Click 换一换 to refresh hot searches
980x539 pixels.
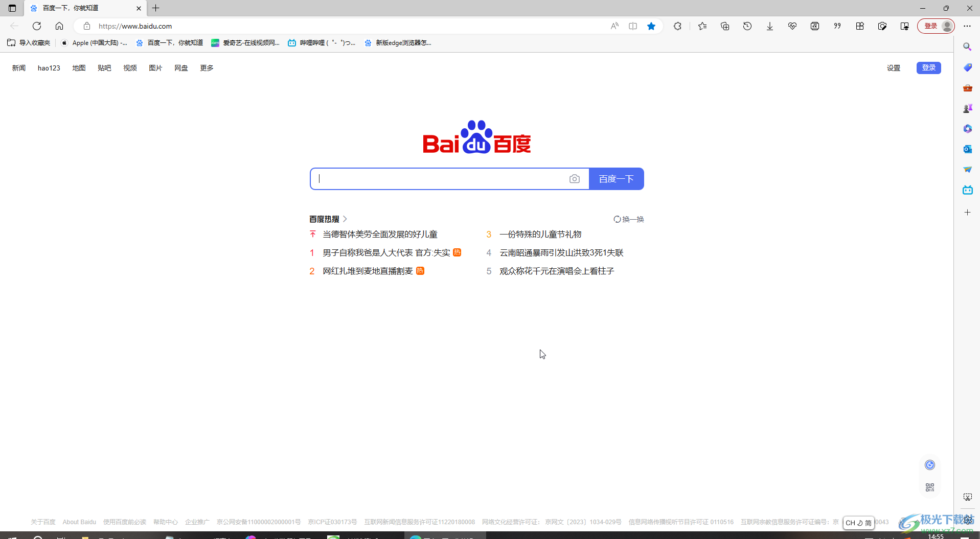629,219
